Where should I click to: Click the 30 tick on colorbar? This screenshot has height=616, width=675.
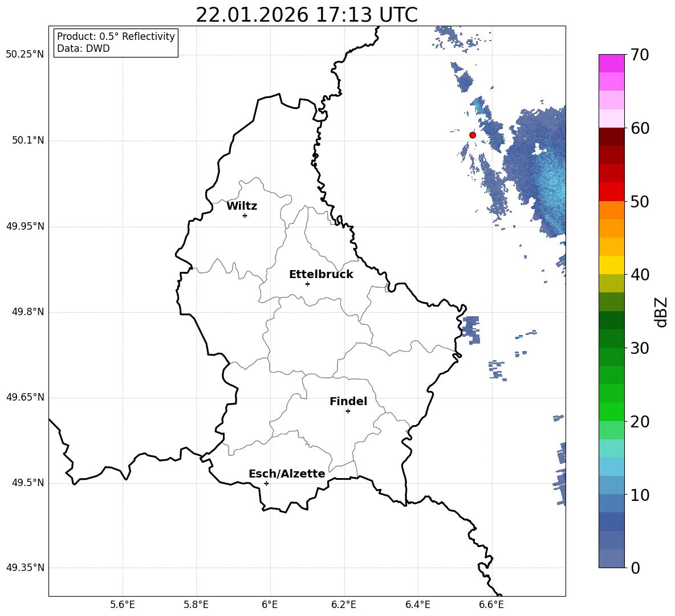point(640,348)
